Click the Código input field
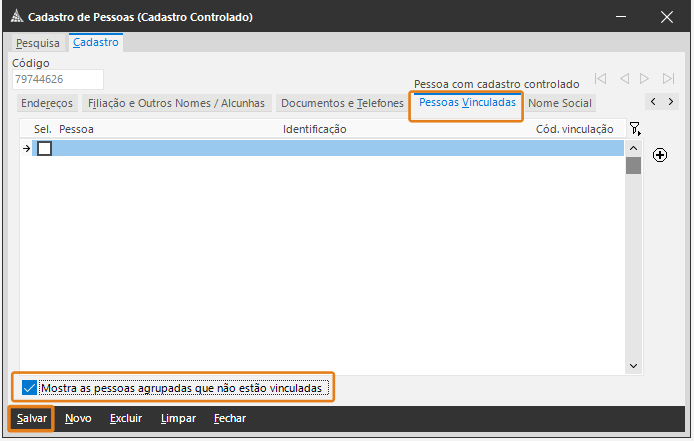This screenshot has height=441, width=694. (x=57, y=79)
